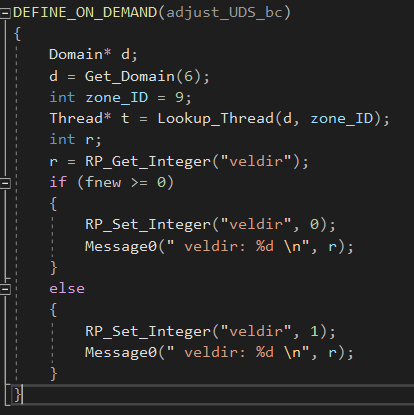Collapse the DEFINE_ON_DEMAND function block
This screenshot has width=414, height=415.
[x=5, y=13]
